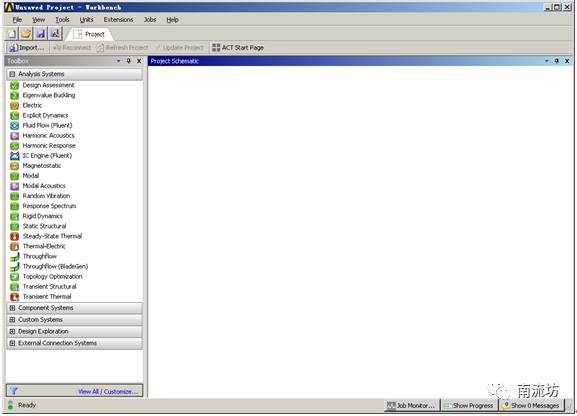Open the Units menu
This screenshot has height=416, width=577.
[86, 20]
